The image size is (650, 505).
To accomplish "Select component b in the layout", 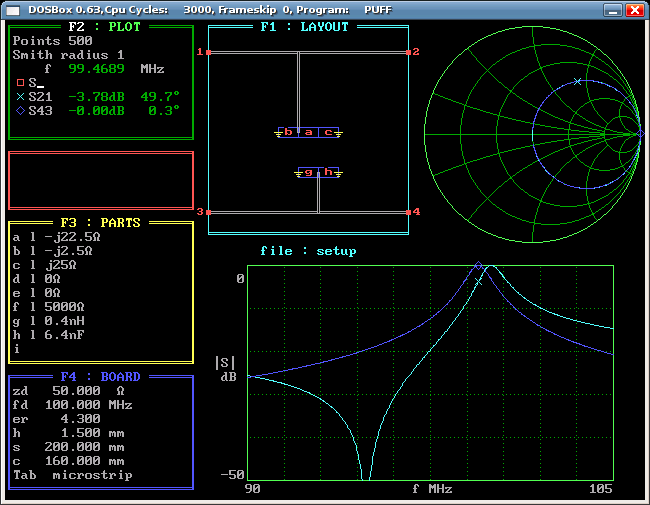I will 289,132.
